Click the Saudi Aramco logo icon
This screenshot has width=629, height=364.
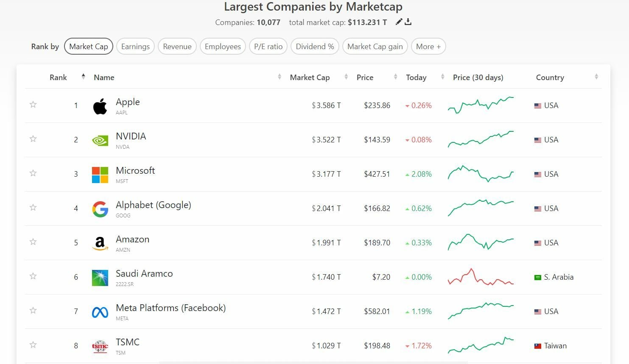(x=100, y=278)
